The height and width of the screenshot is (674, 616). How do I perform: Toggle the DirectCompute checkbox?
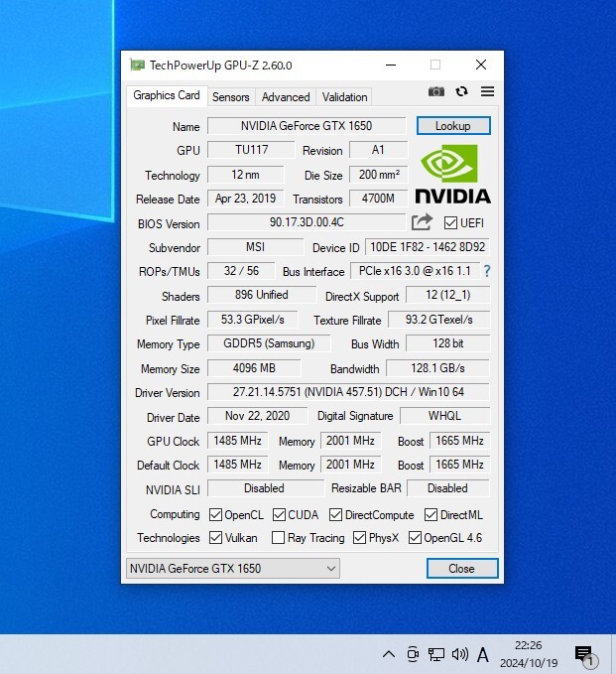pyautogui.click(x=336, y=514)
